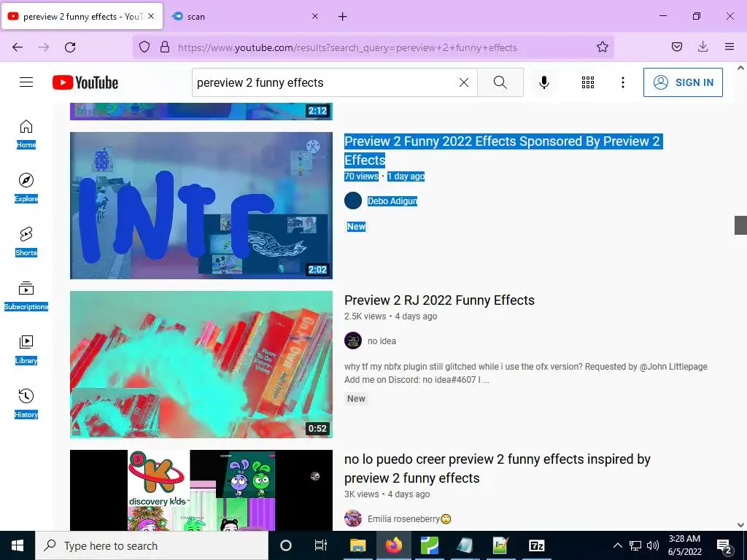Click the page vertical scrollbar thumb
This screenshot has height=560, width=747.
point(740,225)
